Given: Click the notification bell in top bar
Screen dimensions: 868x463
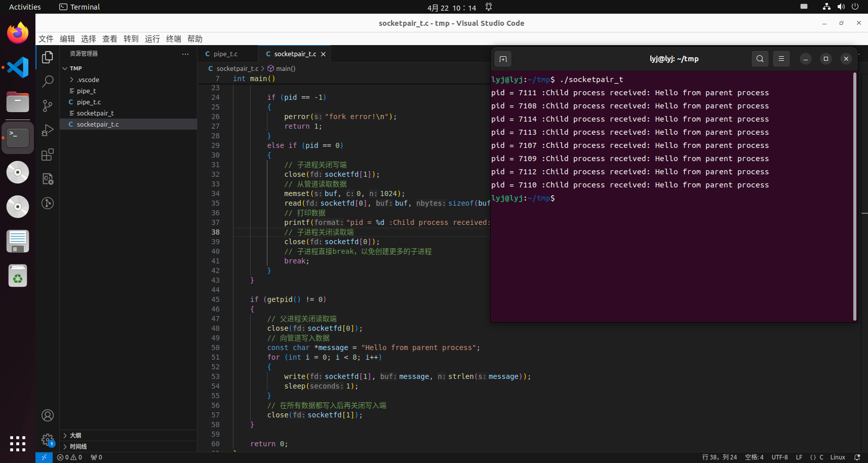Looking at the screenshot, I should pos(489,7).
